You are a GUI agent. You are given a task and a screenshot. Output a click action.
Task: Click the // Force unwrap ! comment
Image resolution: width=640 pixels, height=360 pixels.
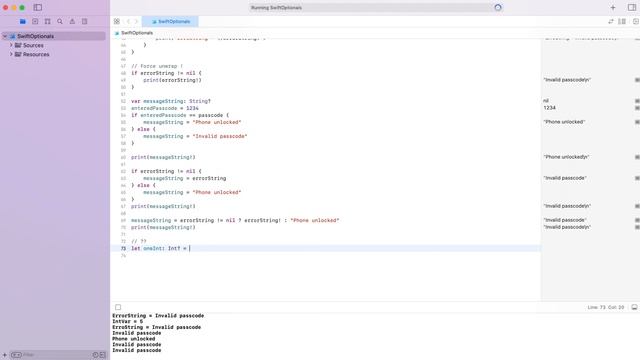click(x=157, y=66)
